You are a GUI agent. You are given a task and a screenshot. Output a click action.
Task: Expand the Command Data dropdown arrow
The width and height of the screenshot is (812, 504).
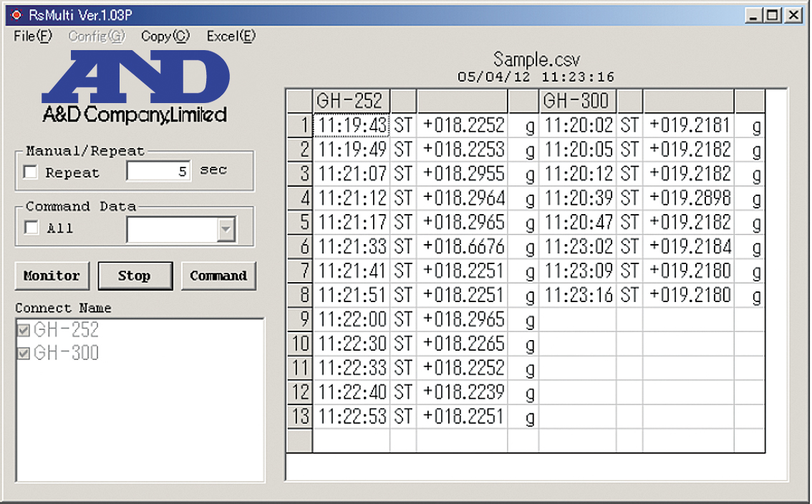pos(226,230)
